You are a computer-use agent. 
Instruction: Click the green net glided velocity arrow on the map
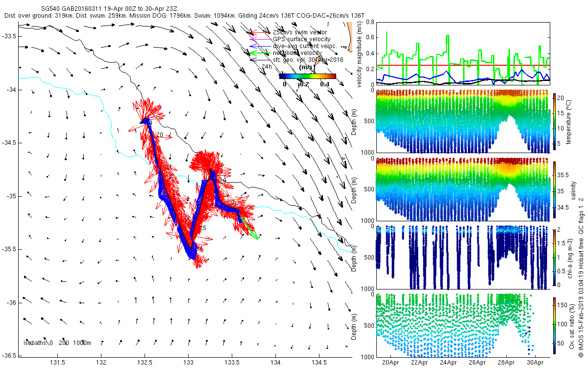[x=249, y=229]
